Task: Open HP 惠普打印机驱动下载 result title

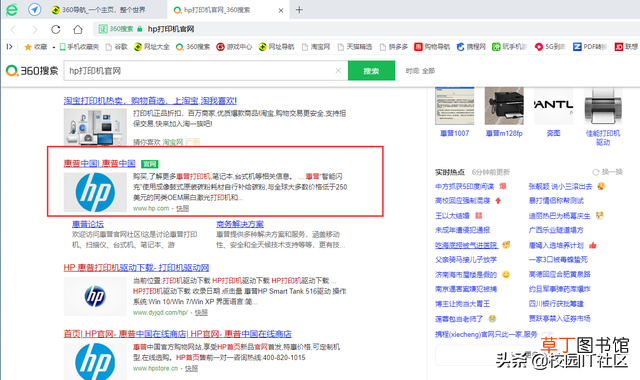Action: (136, 268)
